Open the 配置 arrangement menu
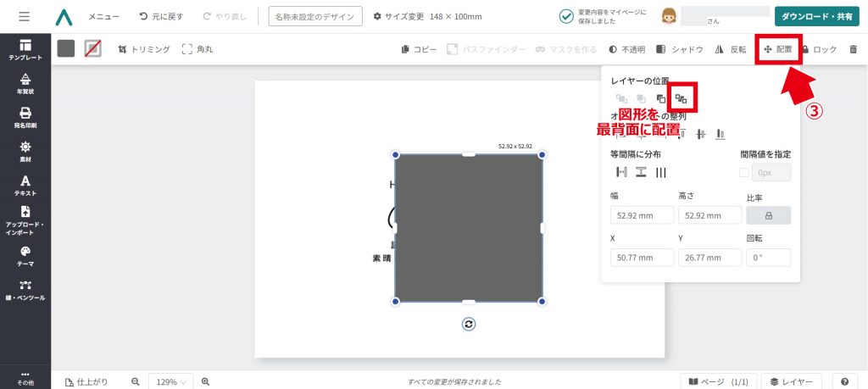868x389 pixels. 778,50
